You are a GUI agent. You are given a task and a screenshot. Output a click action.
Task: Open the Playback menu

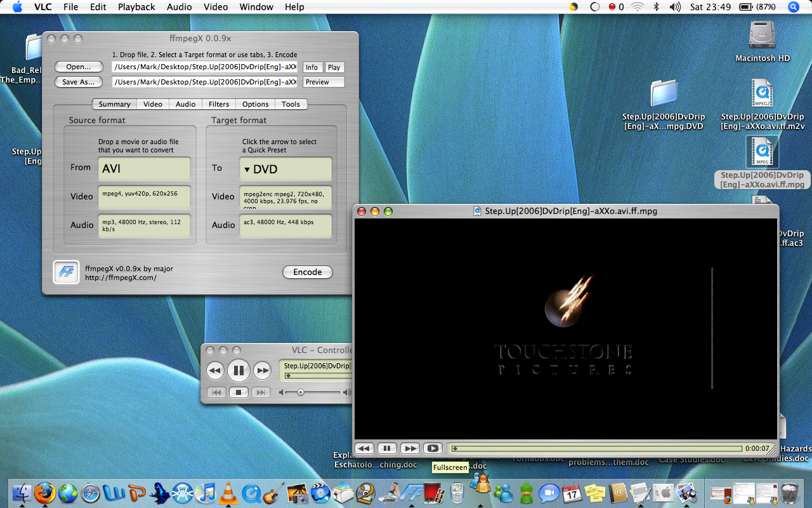136,7
